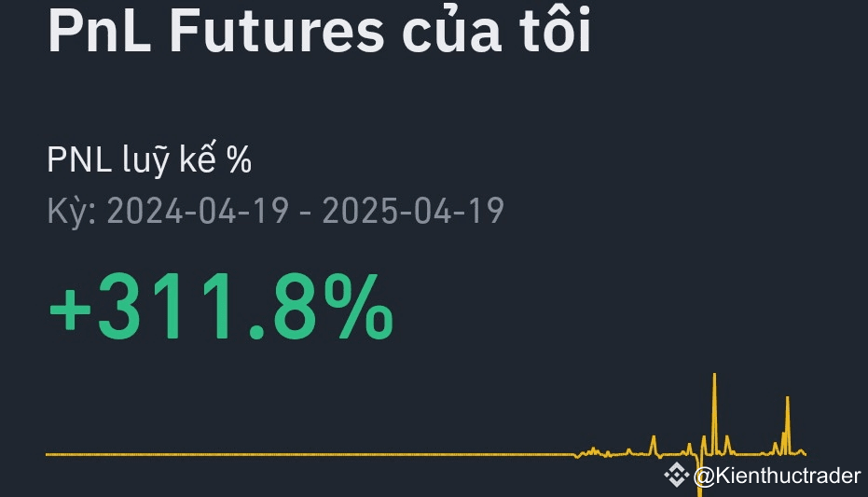This screenshot has height=497, width=868.
Task: Open the @Kienthuctrader profile handle
Action: tap(778, 476)
